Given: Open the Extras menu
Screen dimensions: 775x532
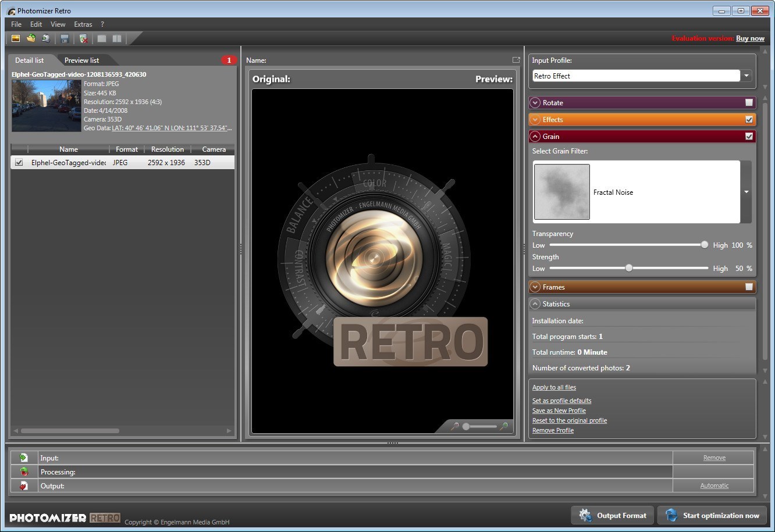Looking at the screenshot, I should [83, 24].
